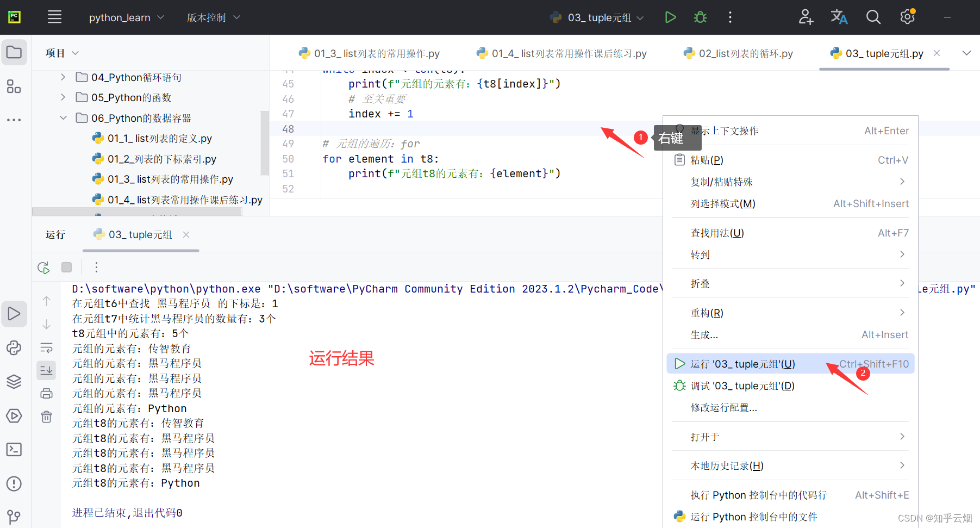Image resolution: width=980 pixels, height=528 pixels.
Task: Select 显示上下文操作 menu entry
Action: pyautogui.click(x=791, y=131)
